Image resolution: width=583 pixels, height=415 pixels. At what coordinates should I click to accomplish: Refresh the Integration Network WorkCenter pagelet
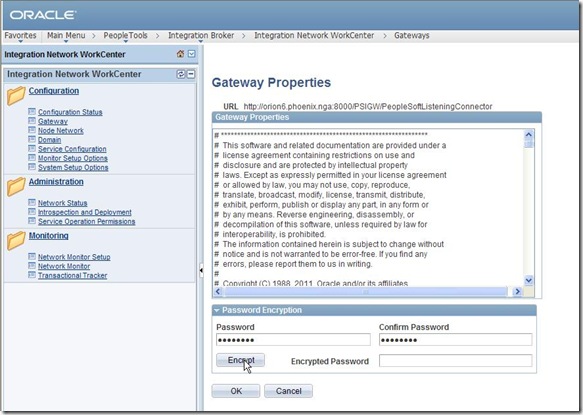[180, 74]
